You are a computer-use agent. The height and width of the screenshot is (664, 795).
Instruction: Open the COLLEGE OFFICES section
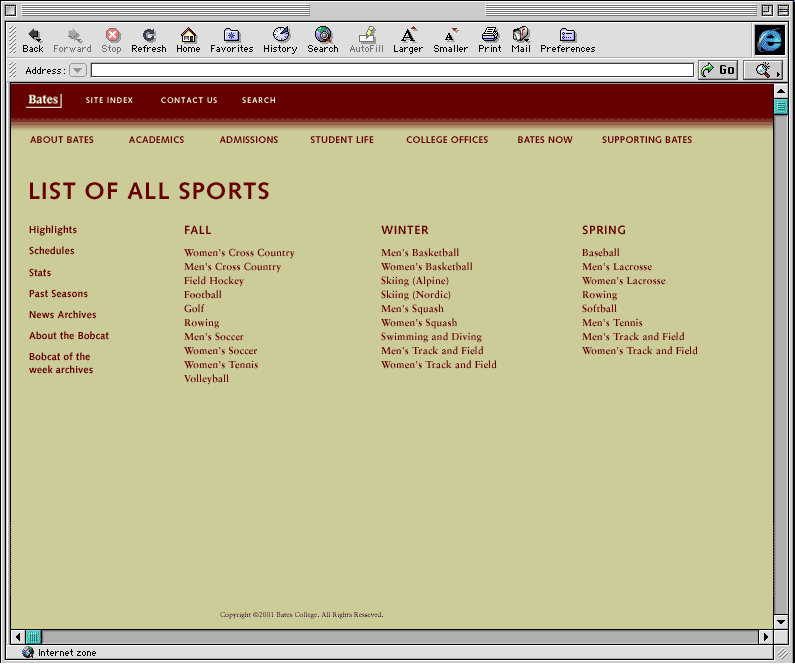point(447,139)
